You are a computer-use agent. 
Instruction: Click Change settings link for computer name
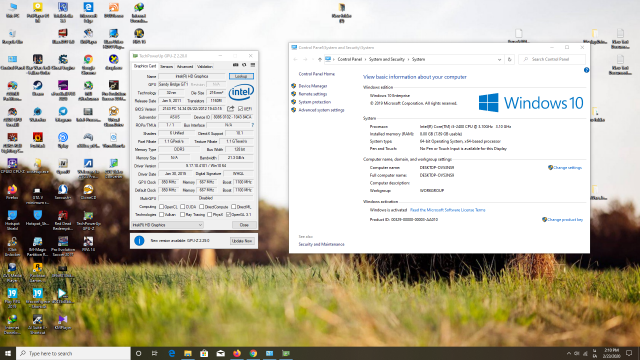(x=567, y=168)
